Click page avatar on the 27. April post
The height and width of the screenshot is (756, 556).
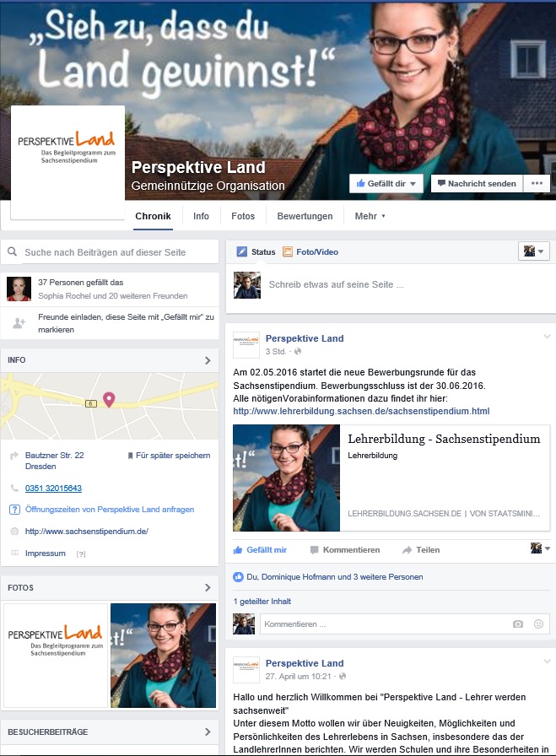coord(246,670)
